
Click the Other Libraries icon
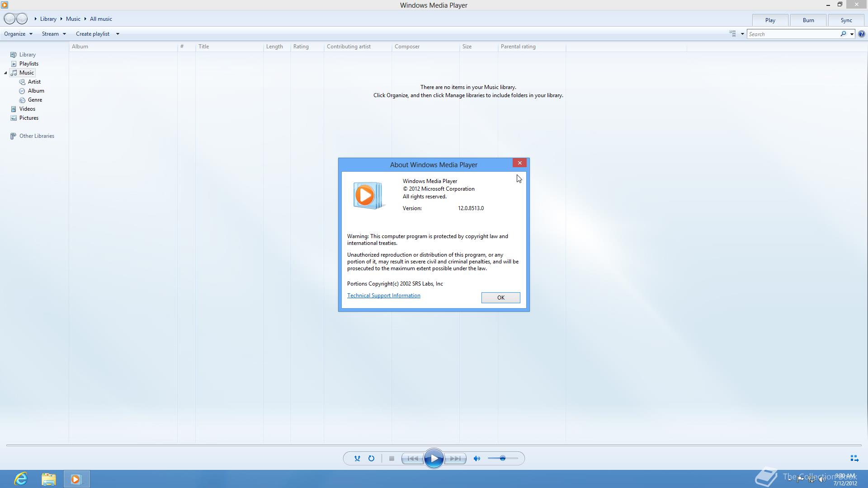(x=14, y=136)
